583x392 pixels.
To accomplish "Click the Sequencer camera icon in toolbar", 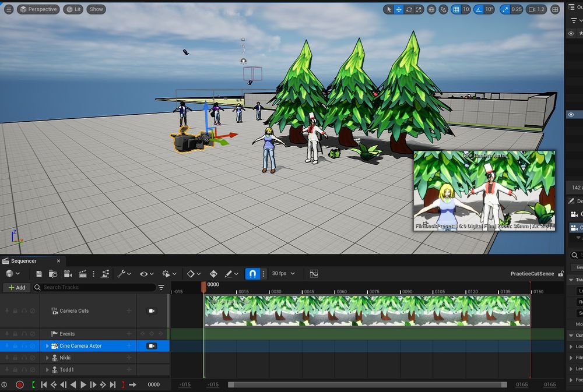I will coord(68,274).
